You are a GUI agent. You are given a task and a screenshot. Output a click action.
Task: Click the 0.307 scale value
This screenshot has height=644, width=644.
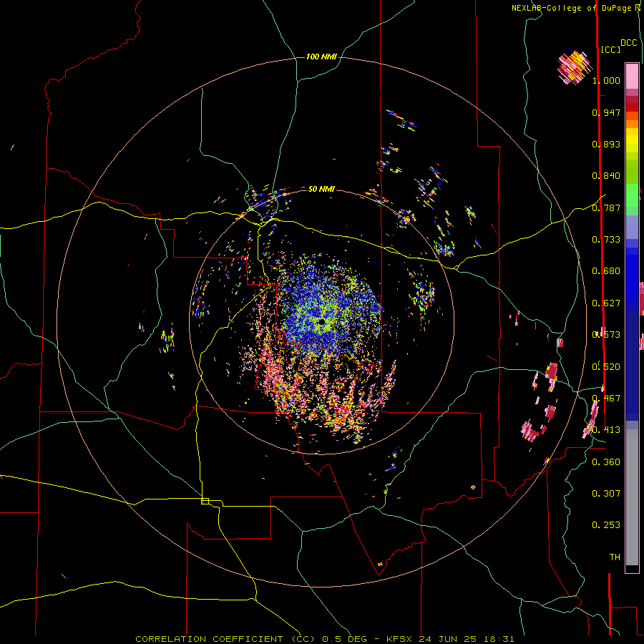pyautogui.click(x=606, y=494)
